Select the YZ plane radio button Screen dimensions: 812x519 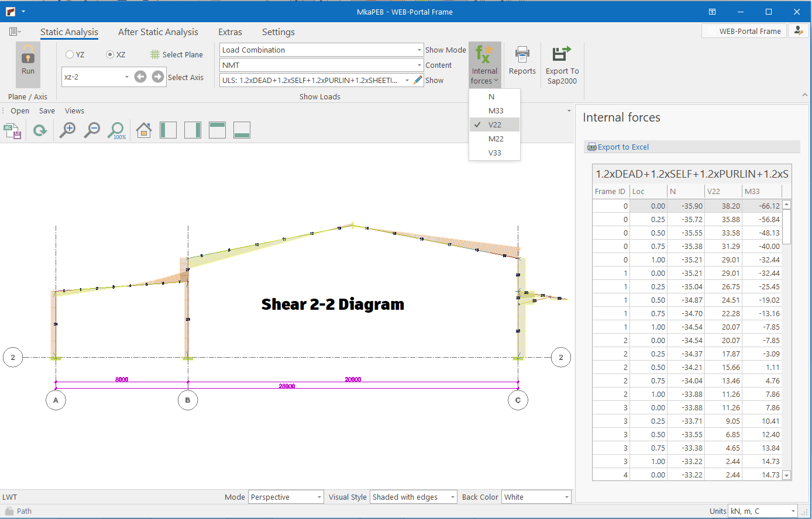[x=70, y=54]
